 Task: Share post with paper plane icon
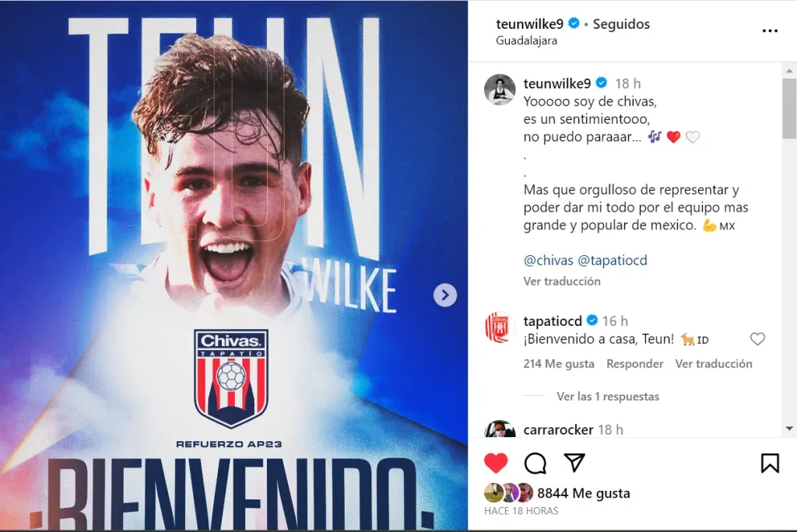(x=574, y=462)
